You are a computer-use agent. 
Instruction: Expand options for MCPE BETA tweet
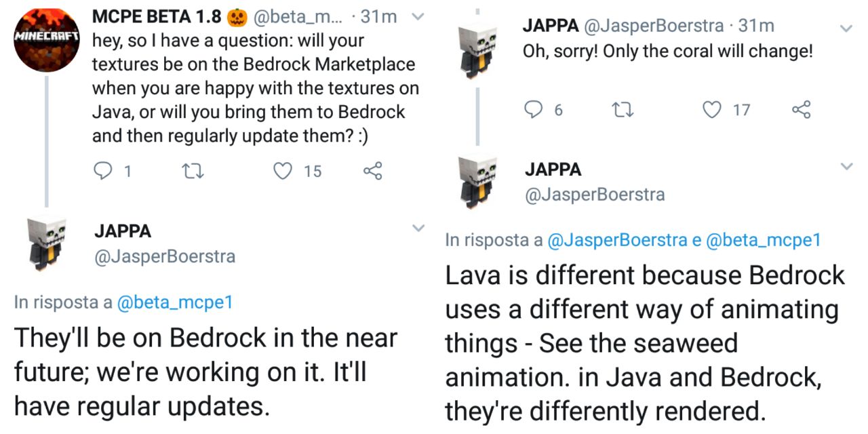coord(418,17)
